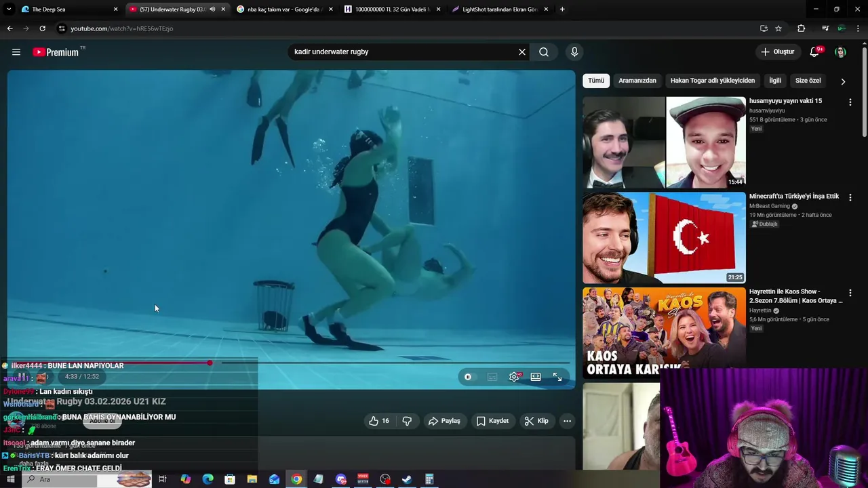Open the husamvyuyu 15:44 video thumbnail
The image size is (868, 488).
tap(664, 142)
